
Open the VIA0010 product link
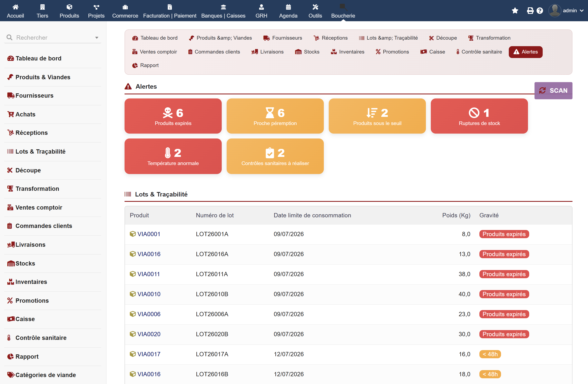pos(149,294)
